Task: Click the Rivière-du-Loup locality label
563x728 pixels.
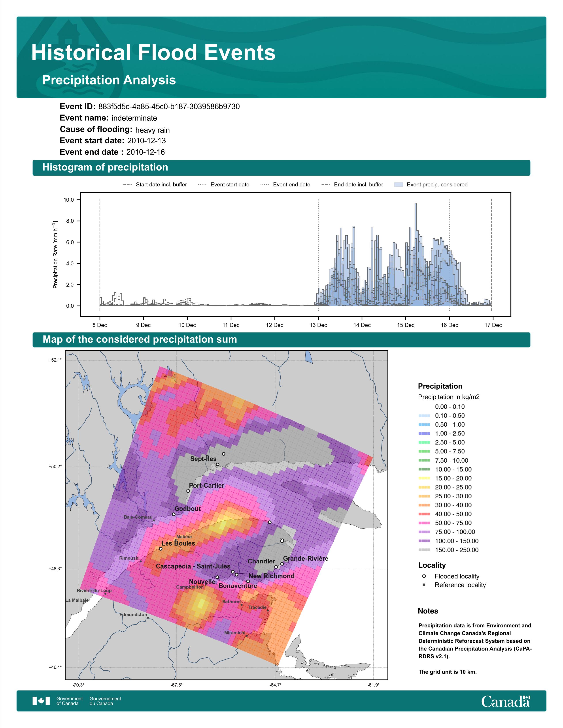Action: (x=94, y=590)
